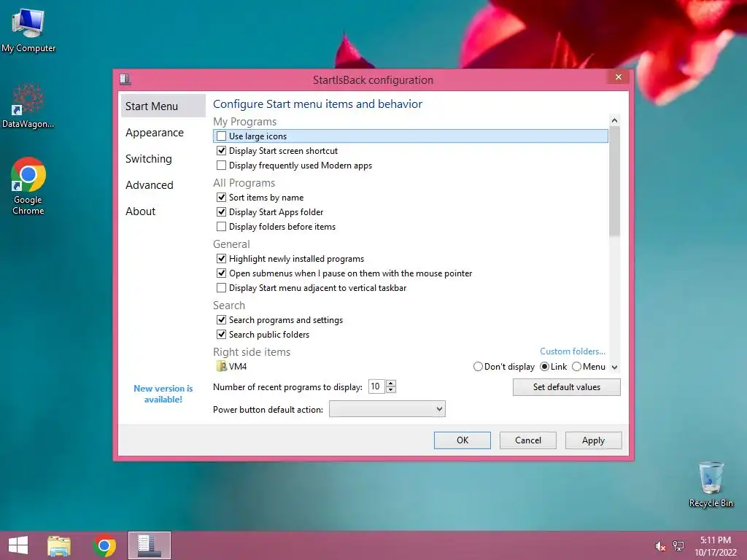Launch Google Chrome from desktop icon

point(28,186)
